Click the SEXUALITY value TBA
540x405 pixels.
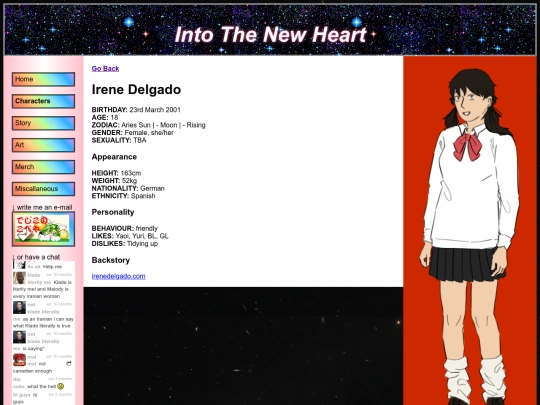[140, 140]
